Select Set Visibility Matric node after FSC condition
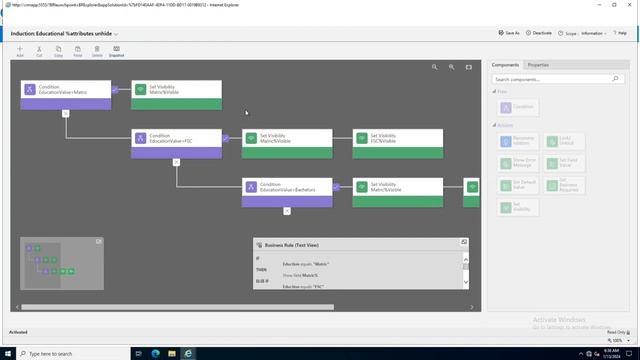640x360 pixels. tap(287, 144)
